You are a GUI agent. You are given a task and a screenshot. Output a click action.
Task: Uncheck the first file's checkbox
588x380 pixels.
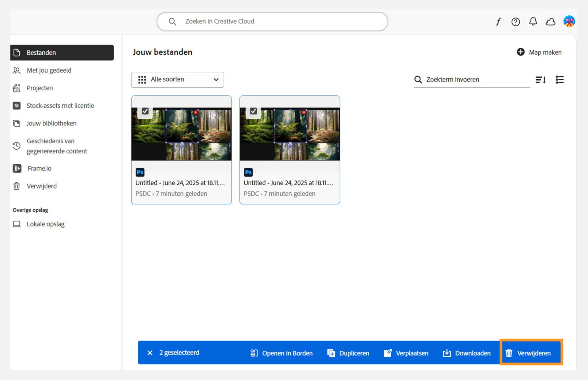pyautogui.click(x=145, y=111)
